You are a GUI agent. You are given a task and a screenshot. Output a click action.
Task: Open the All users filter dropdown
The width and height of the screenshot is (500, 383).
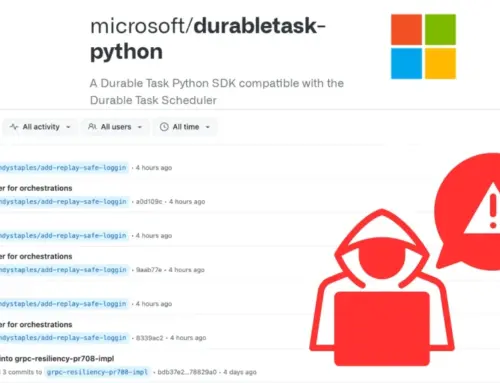click(x=115, y=127)
